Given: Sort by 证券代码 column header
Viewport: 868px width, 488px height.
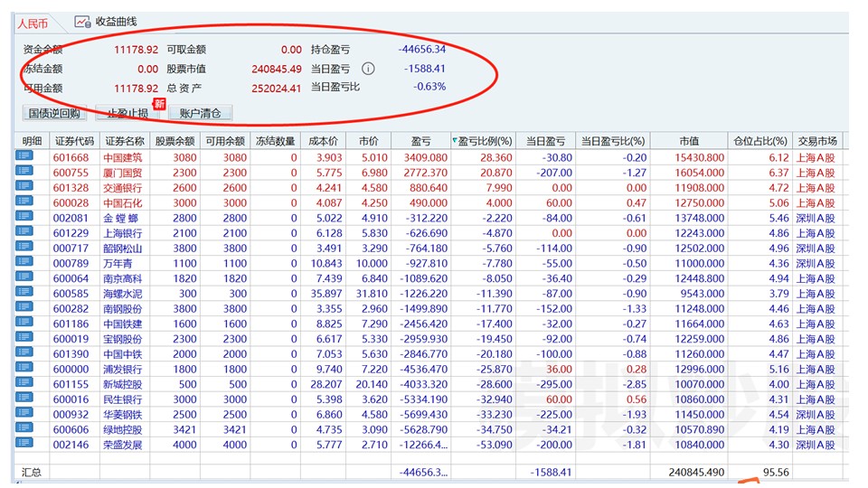Looking at the screenshot, I should click(x=74, y=141).
